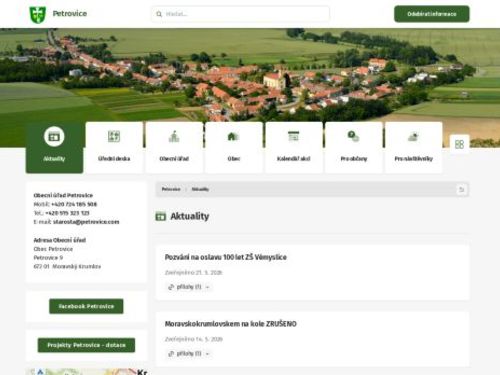Click the Petrovice coat of arms logo
Screen dimensions: 500x375
coord(38,14)
